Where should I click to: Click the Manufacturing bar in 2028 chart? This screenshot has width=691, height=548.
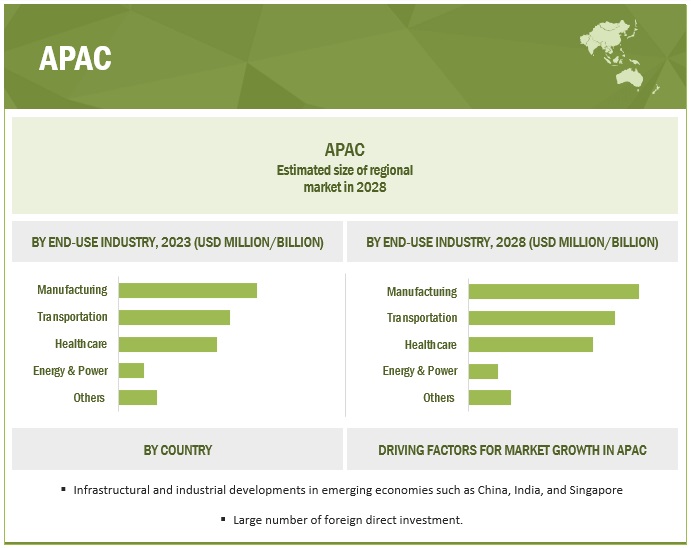click(553, 291)
